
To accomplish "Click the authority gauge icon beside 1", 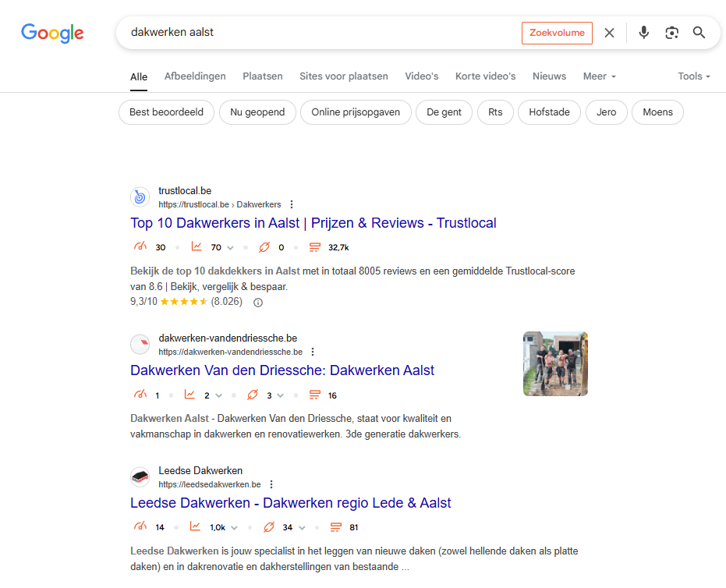I will click(x=140, y=395).
